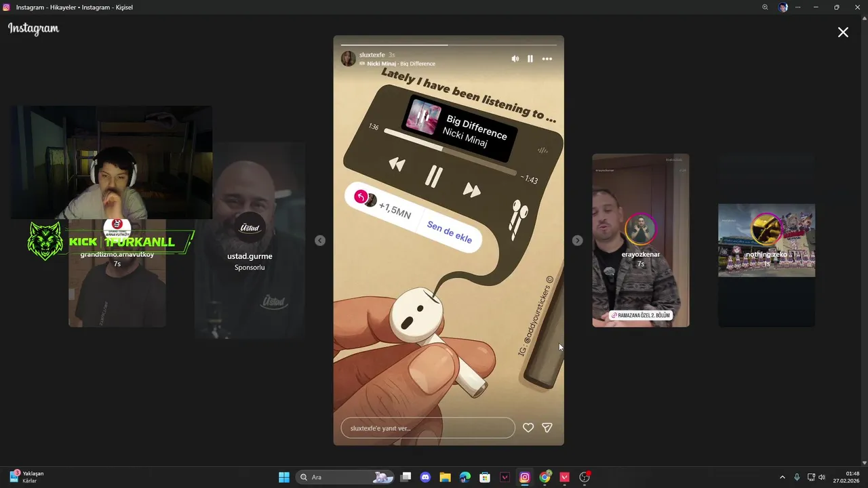
Task: Open the sluxtexfe username link
Action: (372, 55)
